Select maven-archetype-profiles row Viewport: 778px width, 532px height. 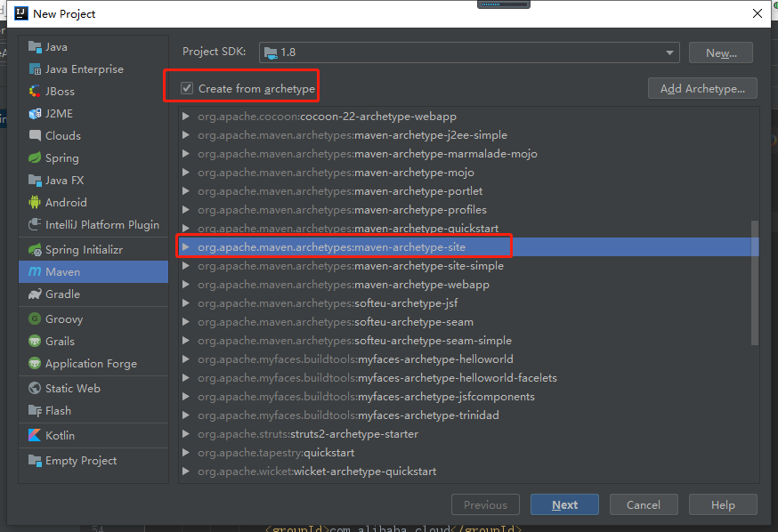tap(468, 210)
